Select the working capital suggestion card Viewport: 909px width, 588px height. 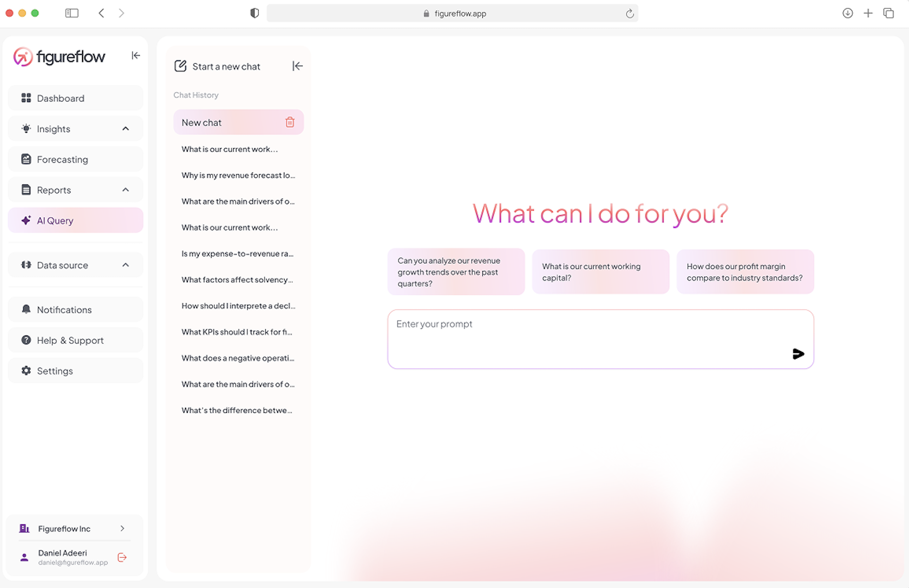coord(600,272)
